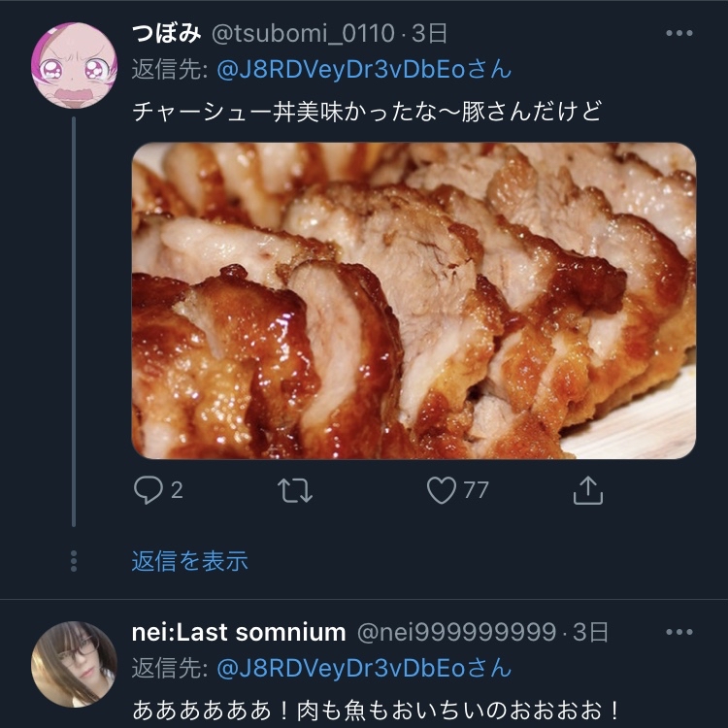Viewport: 728px width, 728px height.
Task: Open つぼみ display name
Action: (166, 33)
